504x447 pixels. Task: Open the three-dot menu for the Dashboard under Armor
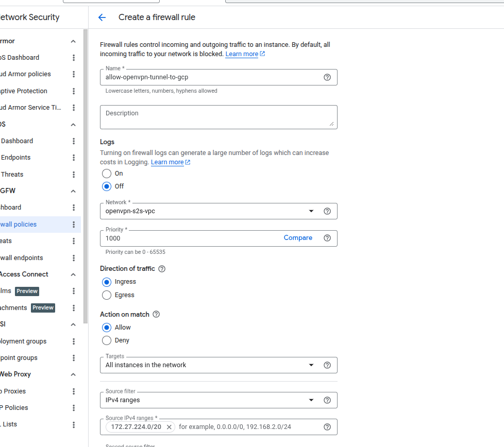click(74, 58)
